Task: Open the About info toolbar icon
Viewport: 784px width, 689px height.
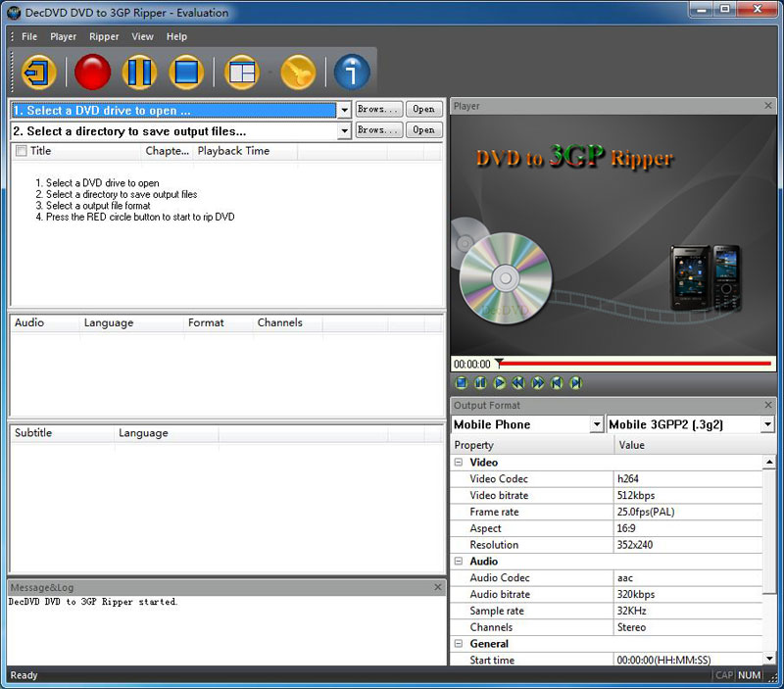Action: (x=352, y=73)
